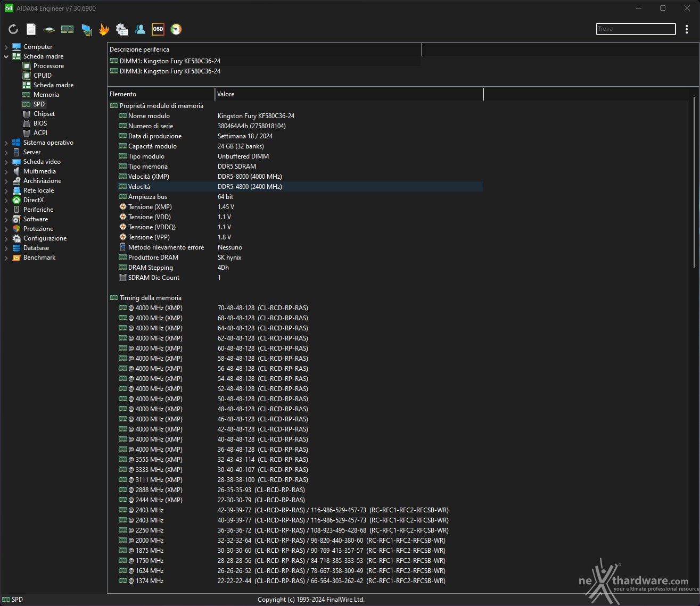Click the Proprietà modulo di memoria header
The width and height of the screenshot is (700, 606).
coord(157,106)
